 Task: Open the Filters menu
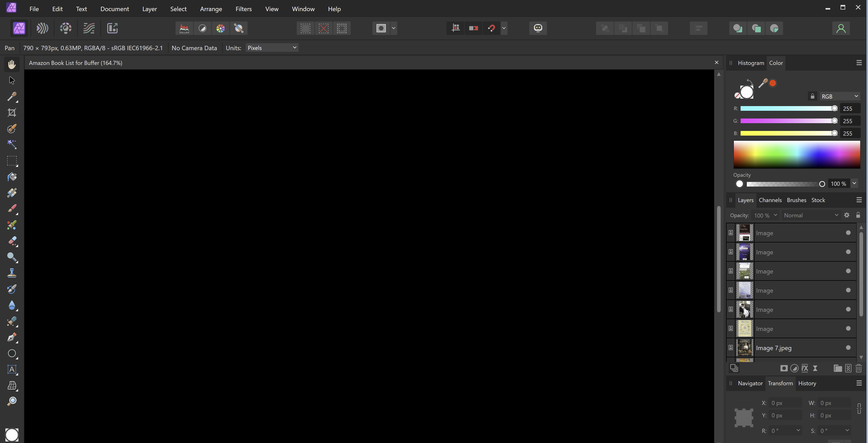244,9
